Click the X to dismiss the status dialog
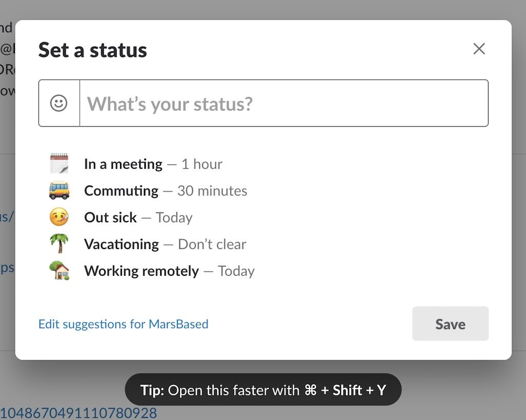Screen dimensions: 526x420 pos(479,48)
